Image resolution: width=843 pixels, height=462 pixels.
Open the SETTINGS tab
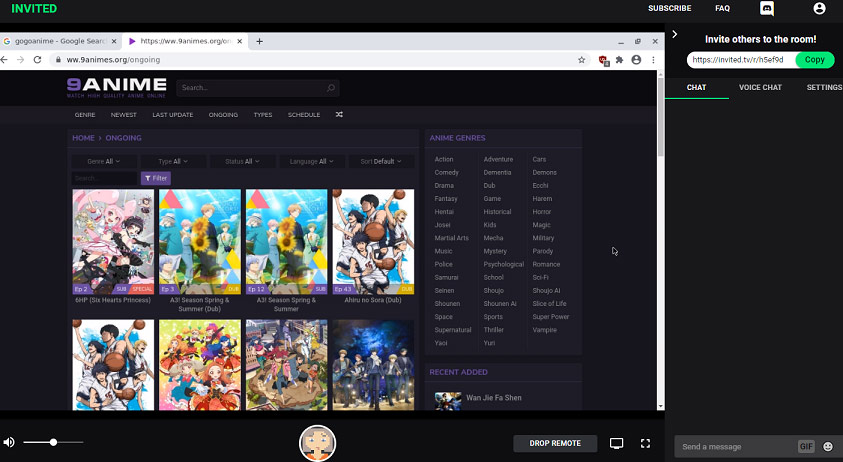(824, 87)
